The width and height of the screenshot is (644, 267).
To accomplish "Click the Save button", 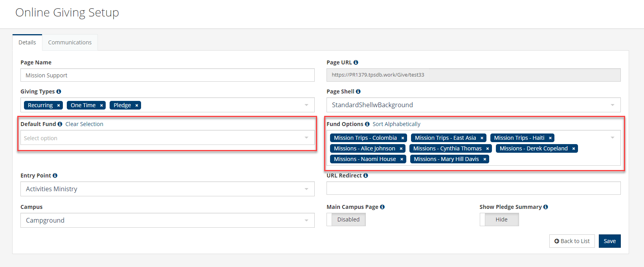I will click(x=609, y=241).
